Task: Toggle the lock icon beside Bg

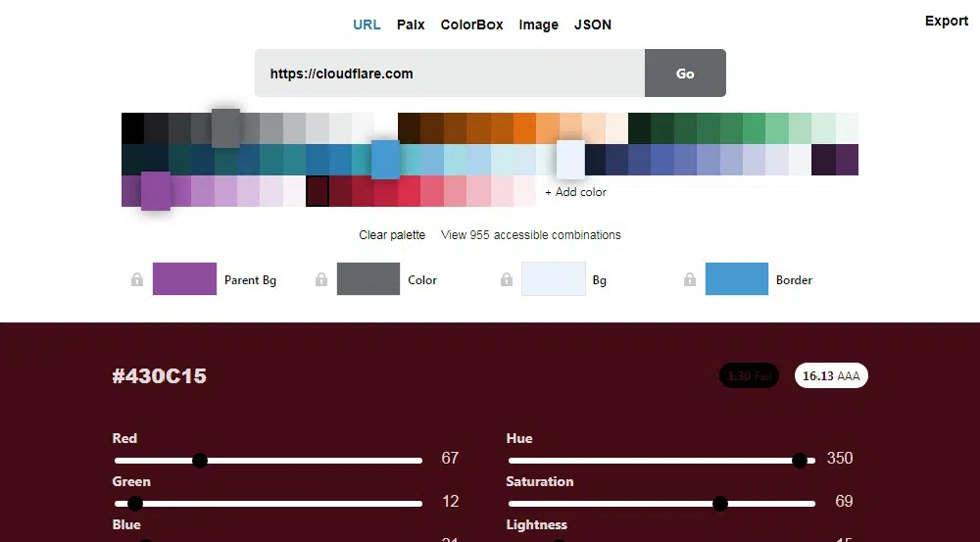Action: (506, 280)
